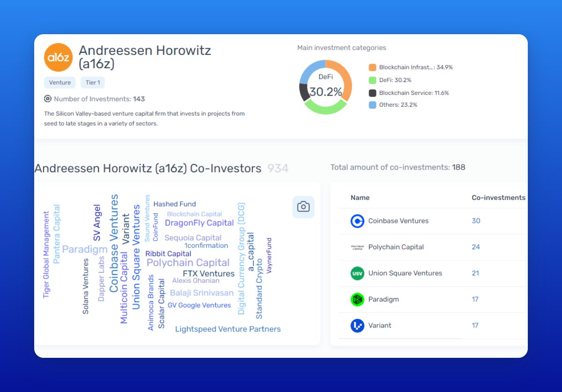This screenshot has height=392, width=562.
Task: Click the donut chart's 30.2% center label
Action: (325, 92)
